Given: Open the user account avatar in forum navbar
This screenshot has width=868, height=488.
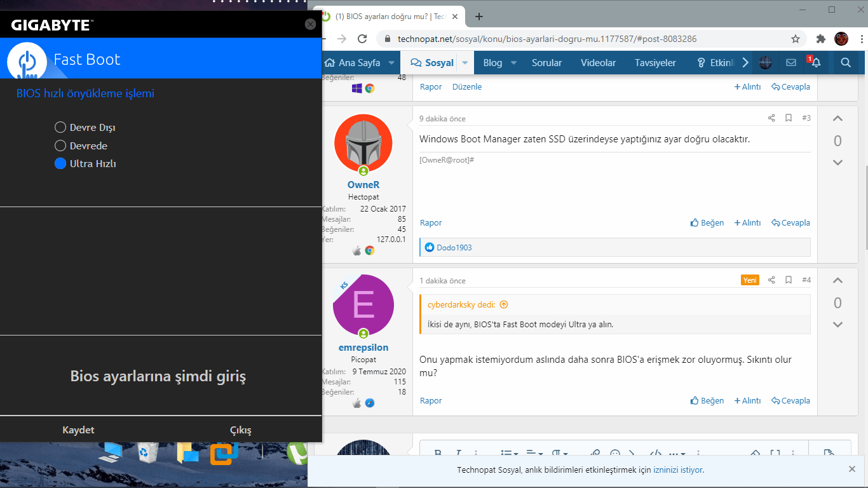Looking at the screenshot, I should pyautogui.click(x=766, y=62).
